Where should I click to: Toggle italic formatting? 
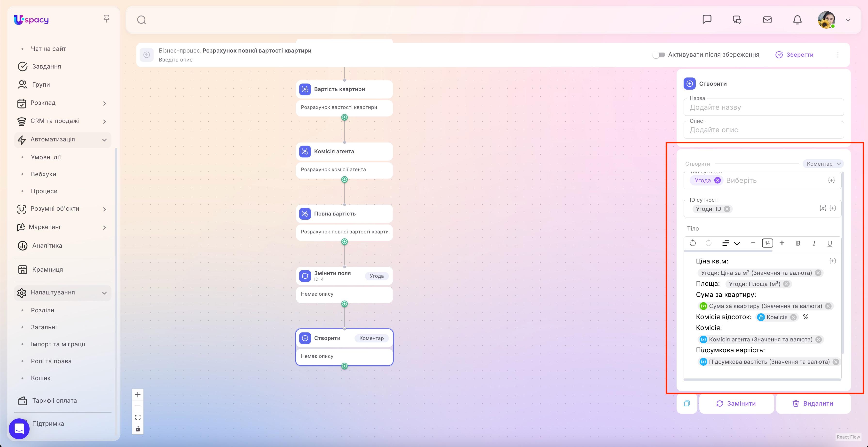[814, 243]
